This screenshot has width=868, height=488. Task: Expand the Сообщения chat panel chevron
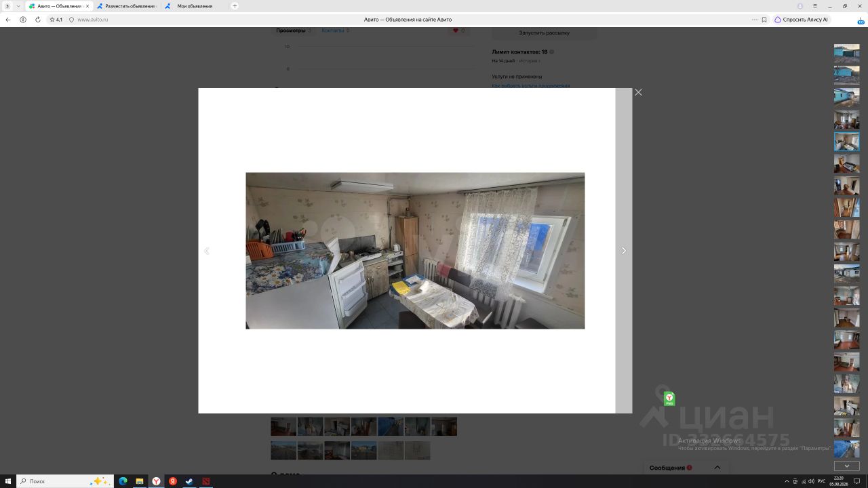click(x=717, y=468)
